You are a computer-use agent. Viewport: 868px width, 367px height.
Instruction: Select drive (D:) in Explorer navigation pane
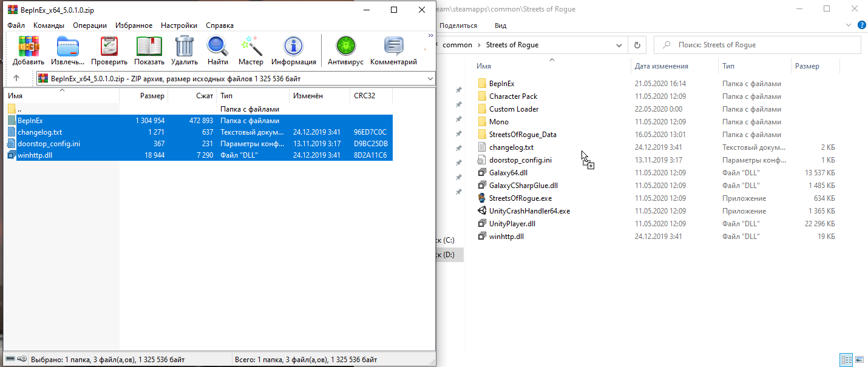click(x=450, y=255)
